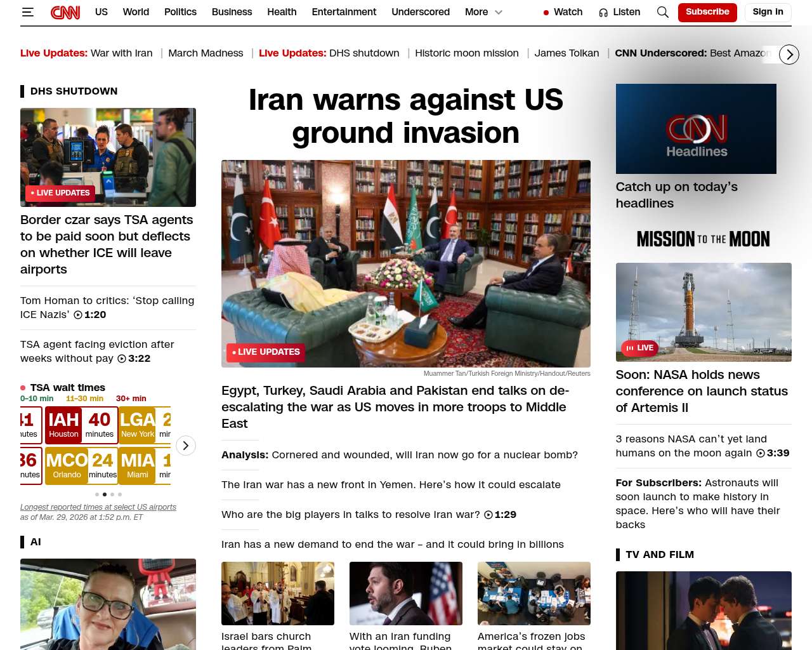
Task: Advance TSA wait times carousel arrow
Action: point(185,446)
